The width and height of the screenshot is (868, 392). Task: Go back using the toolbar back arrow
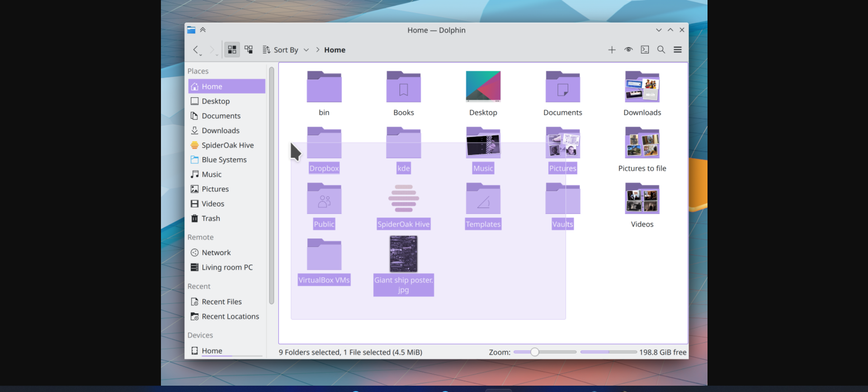point(196,50)
